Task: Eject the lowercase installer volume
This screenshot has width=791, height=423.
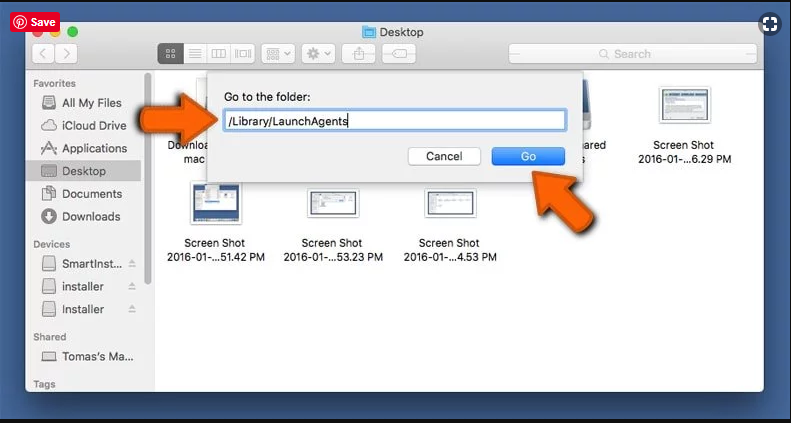Action: [x=132, y=286]
